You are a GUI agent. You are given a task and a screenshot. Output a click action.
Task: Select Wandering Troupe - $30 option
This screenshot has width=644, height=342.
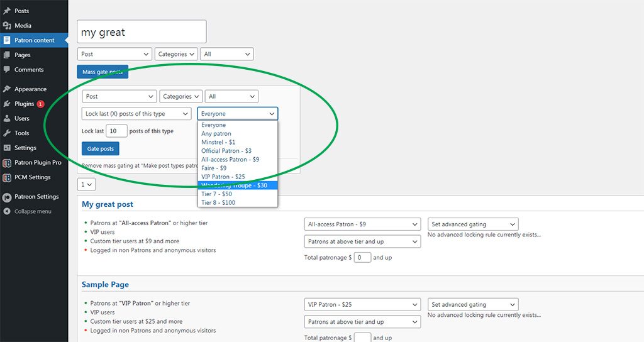237,185
